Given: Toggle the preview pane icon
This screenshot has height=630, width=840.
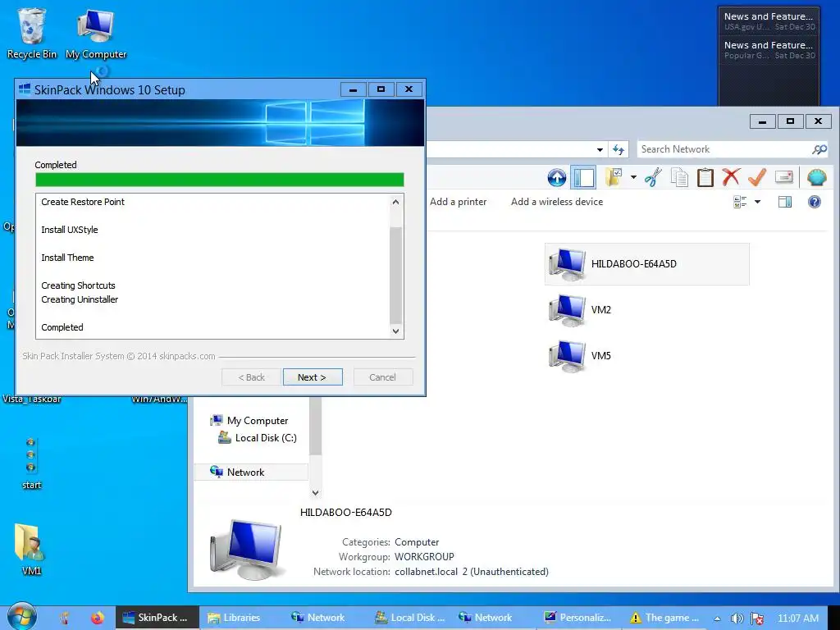Looking at the screenshot, I should tap(785, 202).
